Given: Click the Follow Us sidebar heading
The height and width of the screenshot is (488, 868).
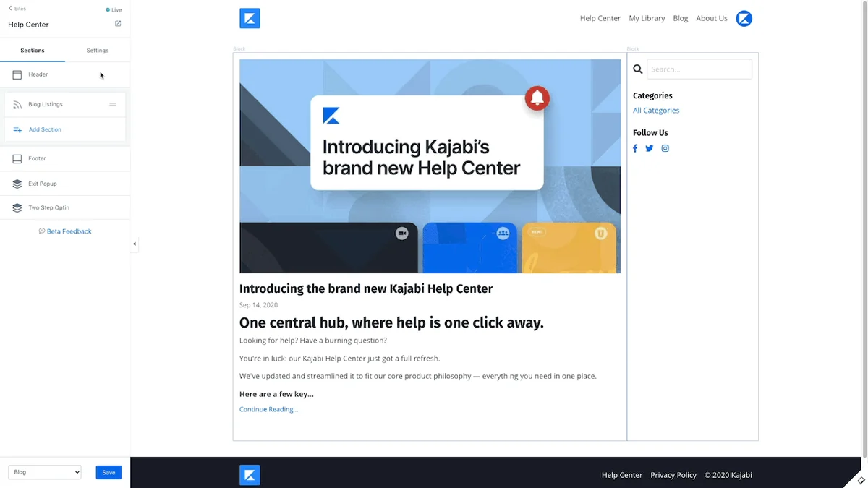Looking at the screenshot, I should pos(650,133).
